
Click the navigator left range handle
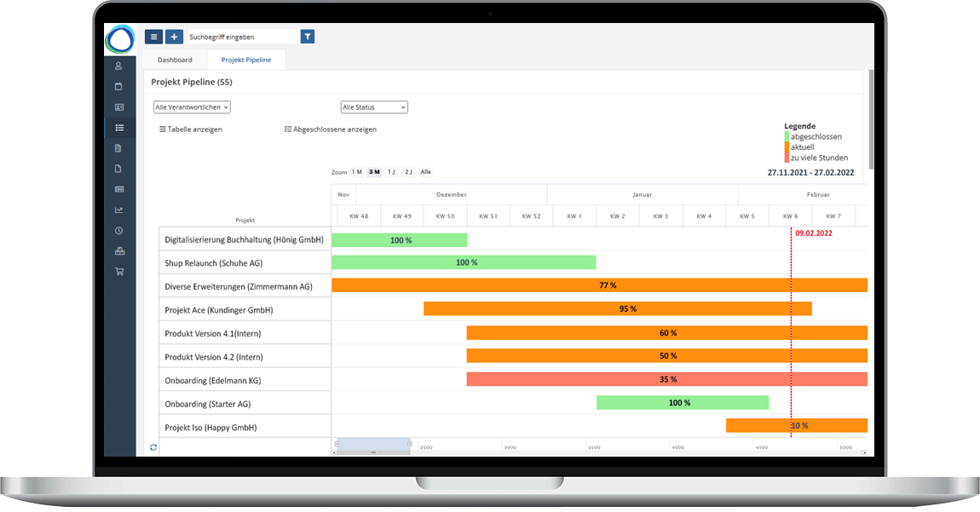click(x=337, y=444)
